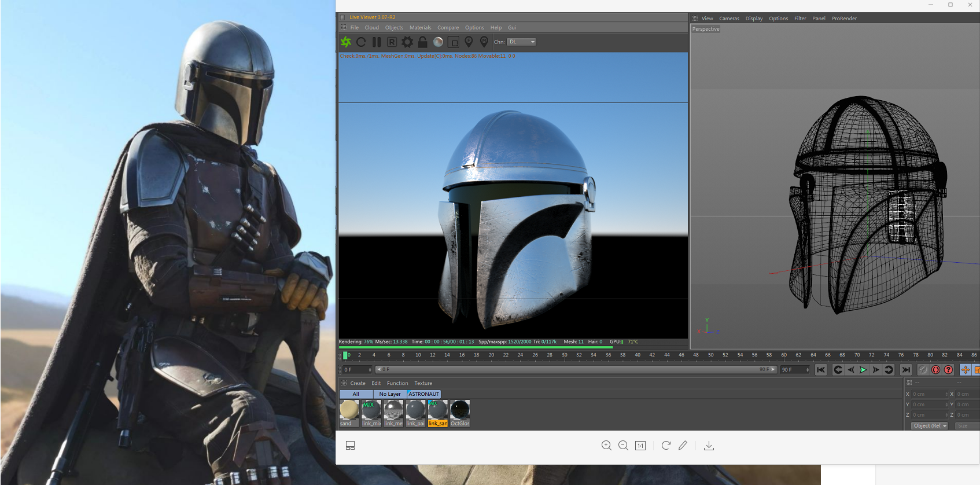Expand the Object (Rel) coordinate dropdown
The image size is (980, 485).
point(930,426)
